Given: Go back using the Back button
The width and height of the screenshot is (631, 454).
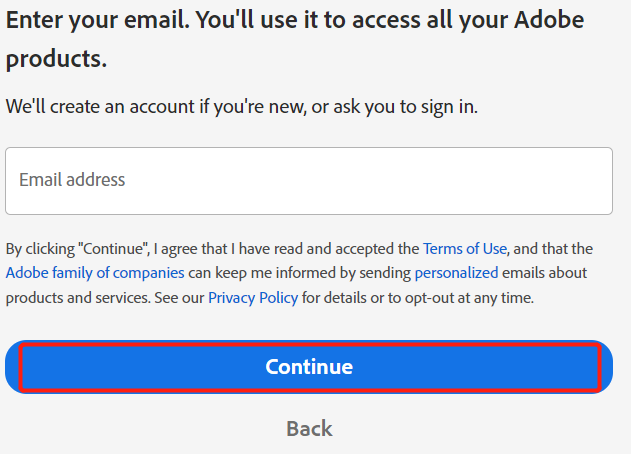Looking at the screenshot, I should coord(309,428).
